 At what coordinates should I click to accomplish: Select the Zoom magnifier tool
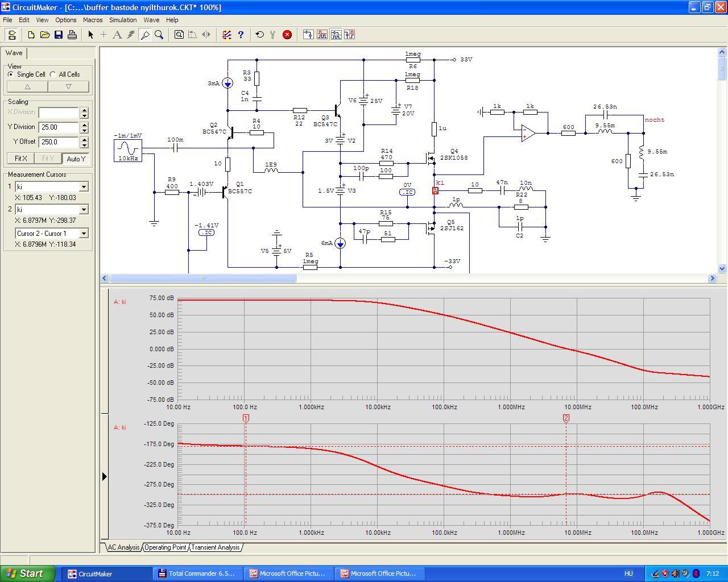tap(159, 35)
